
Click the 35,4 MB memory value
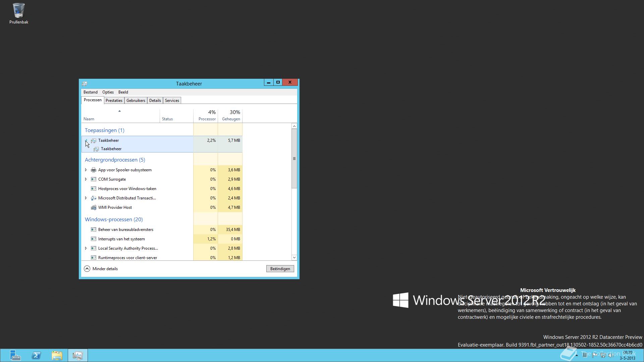click(x=233, y=230)
